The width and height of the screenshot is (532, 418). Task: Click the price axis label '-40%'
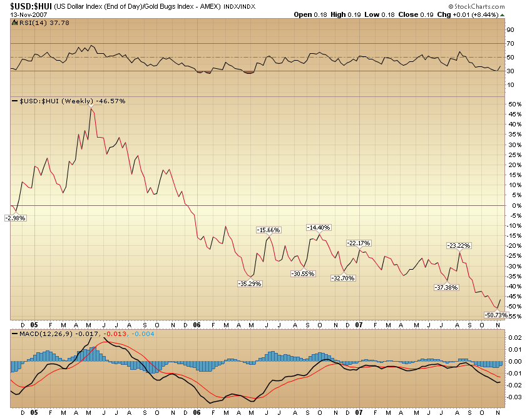point(514,287)
